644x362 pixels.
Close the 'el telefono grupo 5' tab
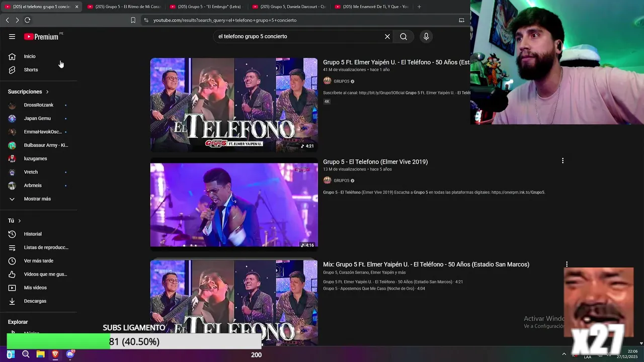tap(76, 7)
